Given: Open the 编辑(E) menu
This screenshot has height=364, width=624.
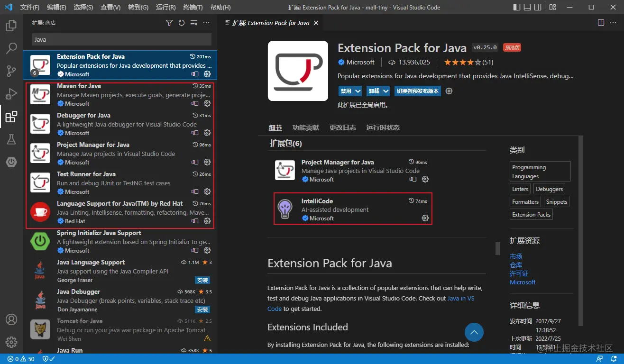Looking at the screenshot, I should [x=57, y=8].
